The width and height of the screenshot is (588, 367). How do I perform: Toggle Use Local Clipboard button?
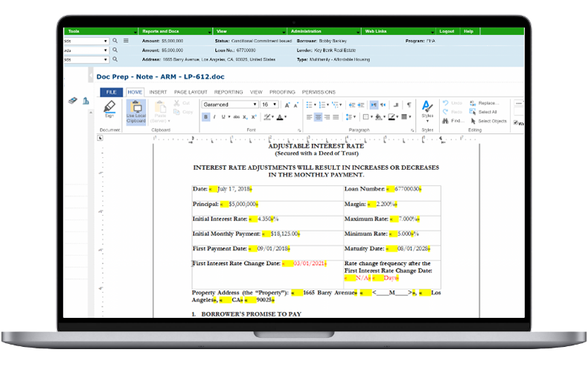(136, 112)
